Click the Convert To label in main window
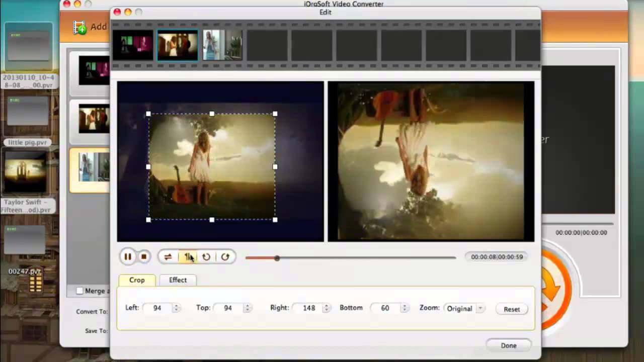Viewport: 644px width, 362px height. click(x=92, y=312)
